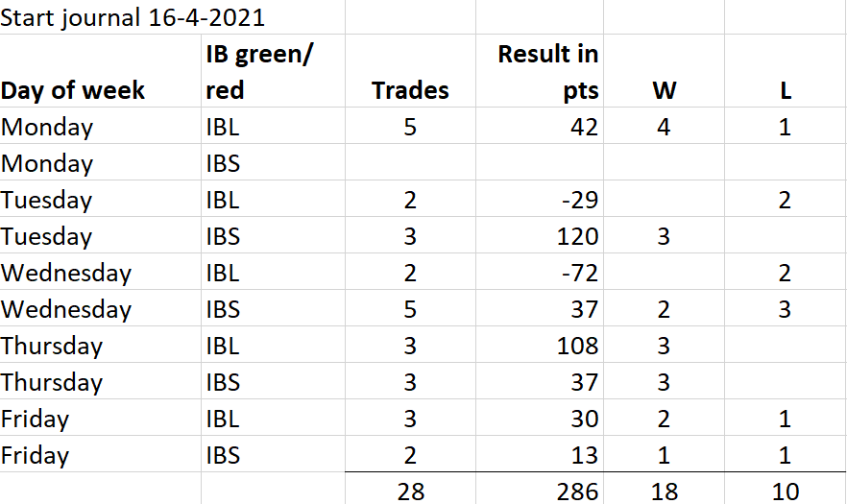This screenshot has height=504, width=847.
Task: Select the Tuesday IBL result of -29
Action: [x=540, y=199]
